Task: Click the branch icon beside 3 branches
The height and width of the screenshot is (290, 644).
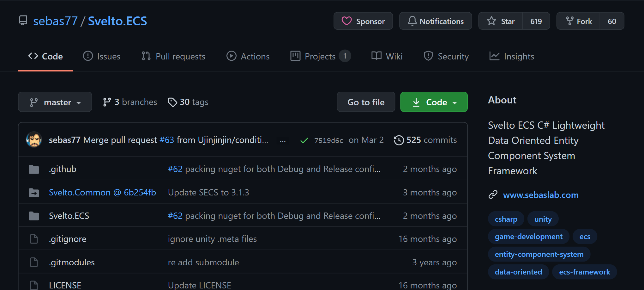Action: coord(107,102)
